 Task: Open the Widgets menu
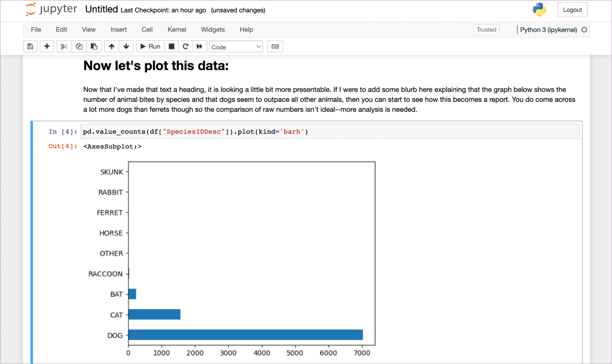tap(213, 30)
